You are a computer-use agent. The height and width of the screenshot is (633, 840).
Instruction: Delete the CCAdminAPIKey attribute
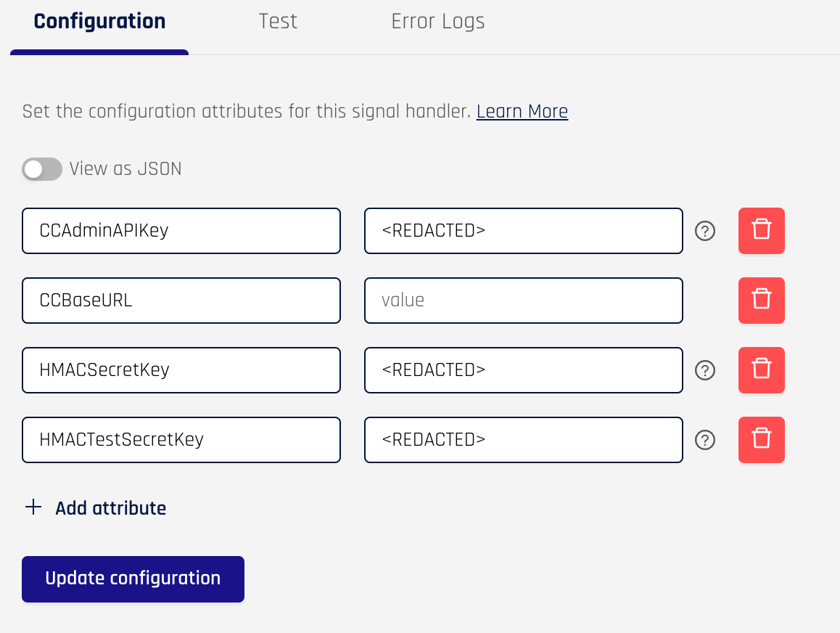pyautogui.click(x=761, y=231)
